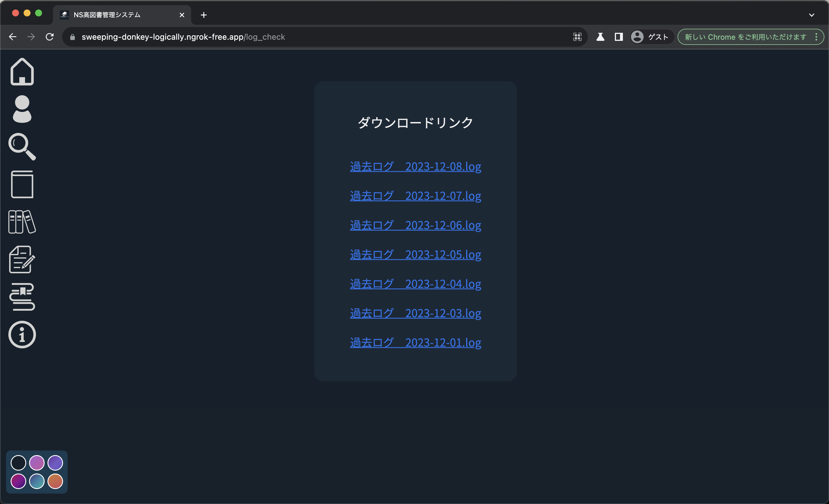Viewport: 829px width, 504px height.
Task: Pick the orange theme color circle
Action: coord(55,481)
